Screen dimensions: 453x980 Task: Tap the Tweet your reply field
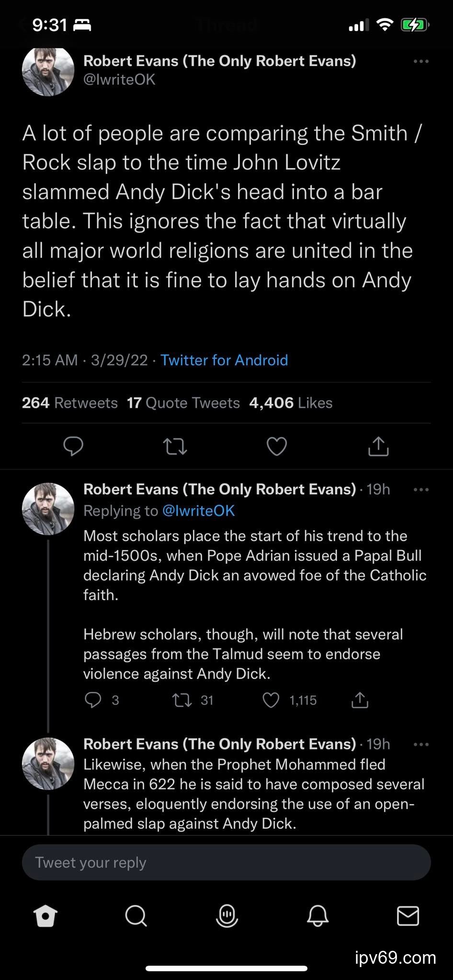pos(226,862)
